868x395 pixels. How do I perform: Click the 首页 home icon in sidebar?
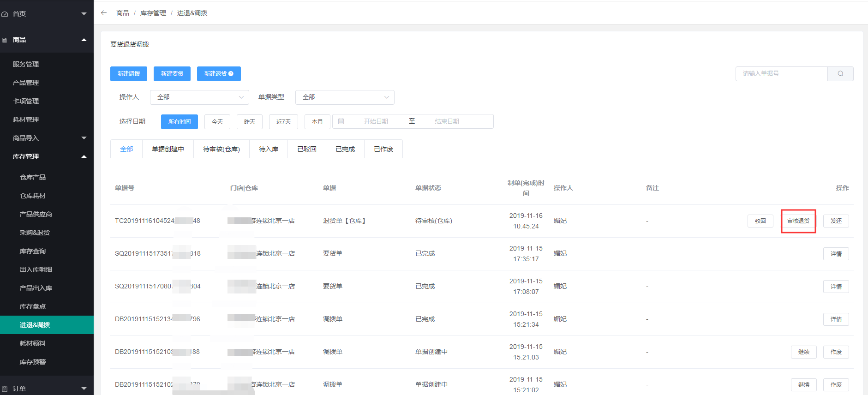[x=5, y=14]
